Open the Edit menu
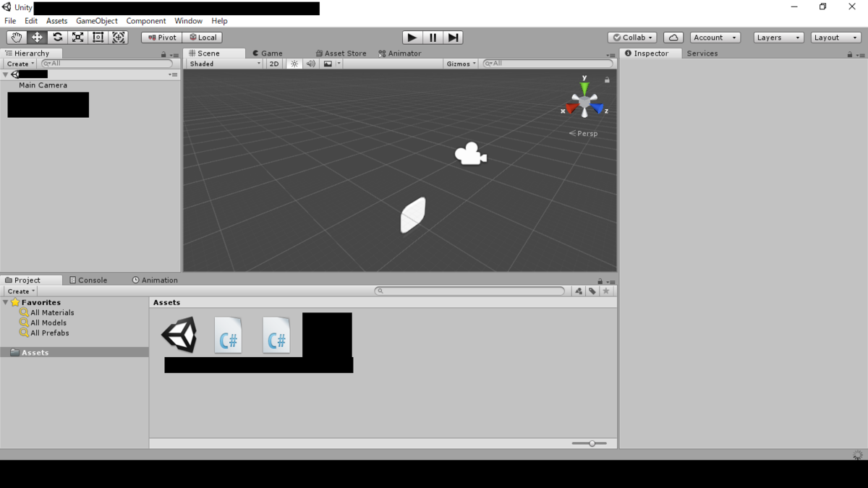868x488 pixels. 31,21
